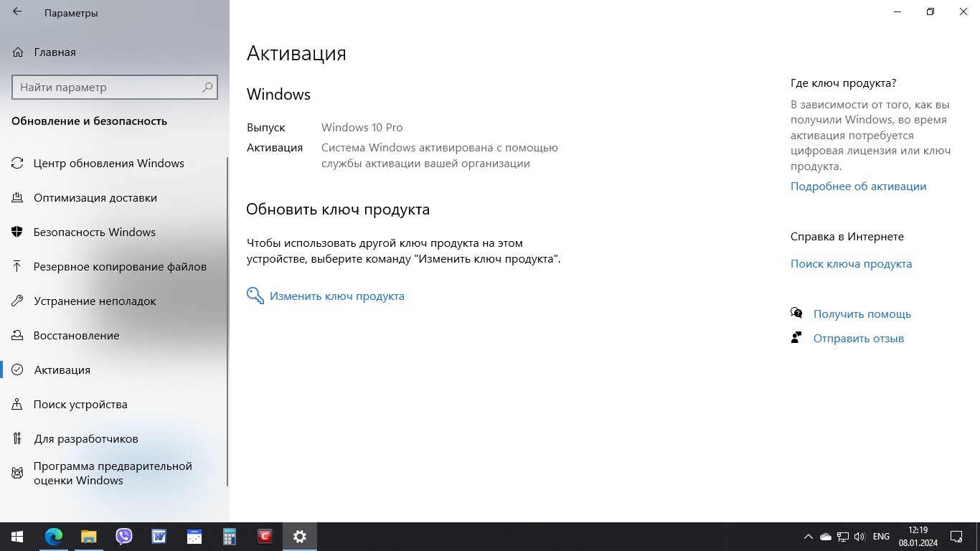Open Поиск ключа продукта link

point(851,264)
